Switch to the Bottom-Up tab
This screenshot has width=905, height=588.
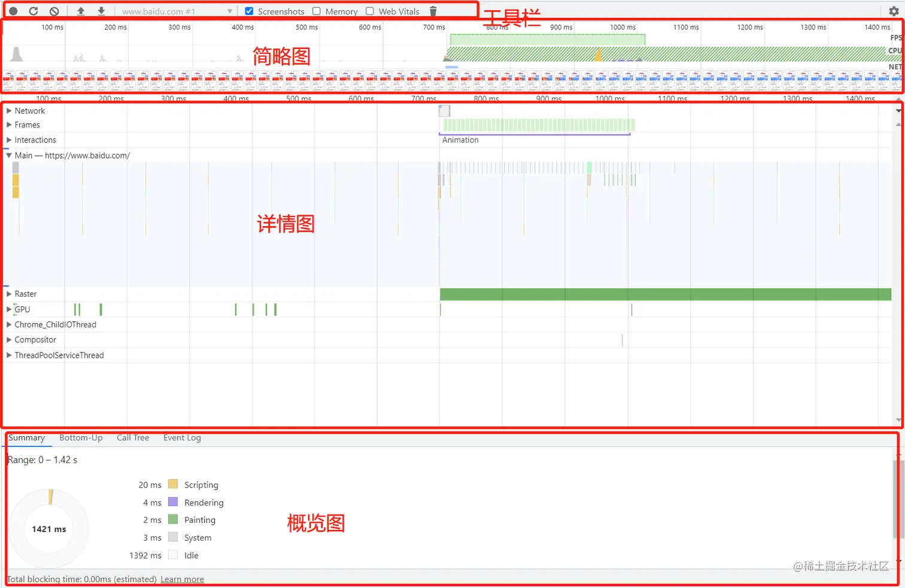(x=81, y=438)
